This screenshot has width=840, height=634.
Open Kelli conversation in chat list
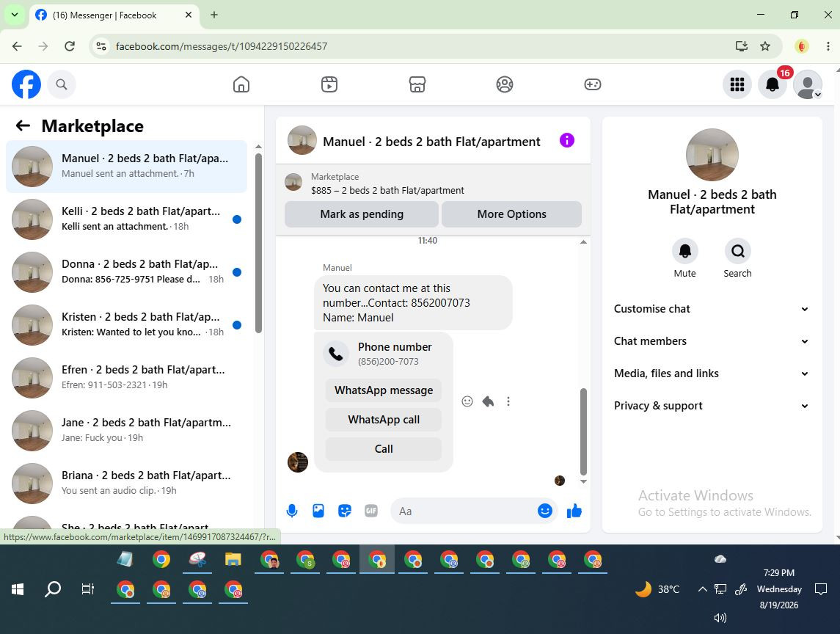pyautogui.click(x=126, y=219)
